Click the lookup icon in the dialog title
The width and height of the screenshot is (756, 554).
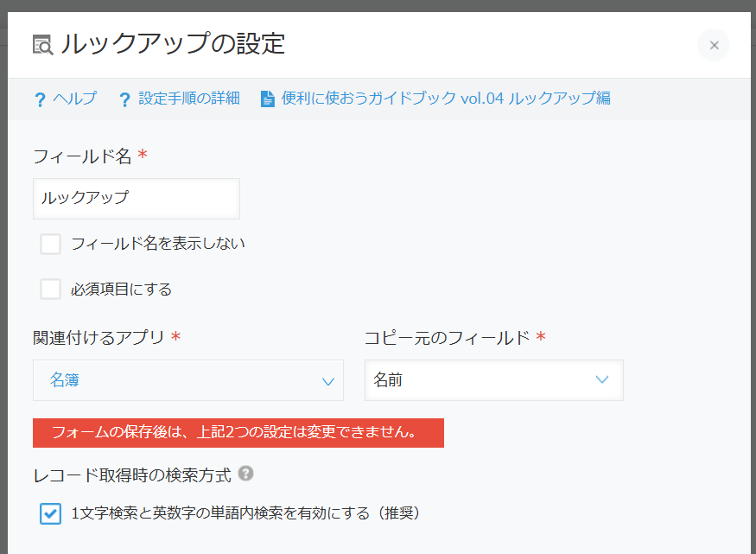(42, 44)
